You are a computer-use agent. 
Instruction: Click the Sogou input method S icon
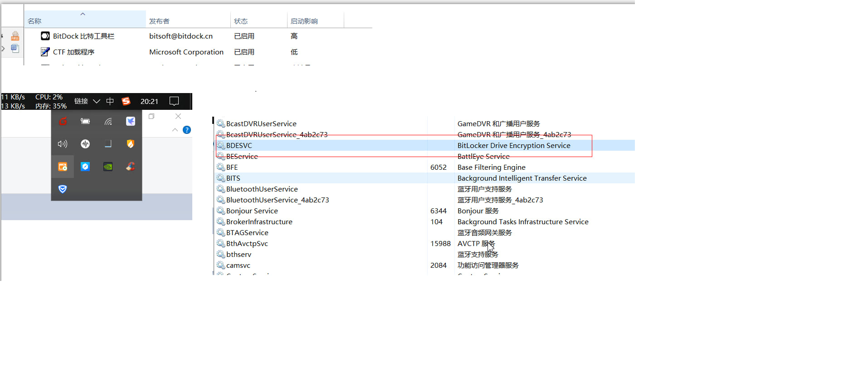[x=126, y=101]
